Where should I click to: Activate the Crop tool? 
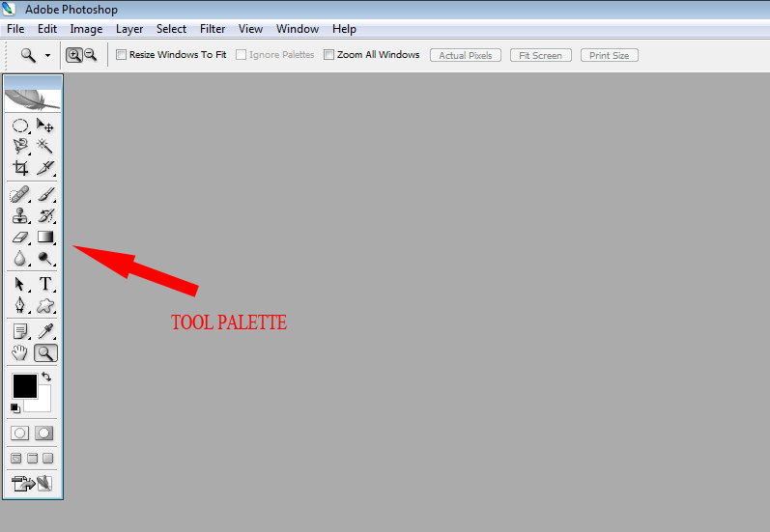pyautogui.click(x=20, y=168)
